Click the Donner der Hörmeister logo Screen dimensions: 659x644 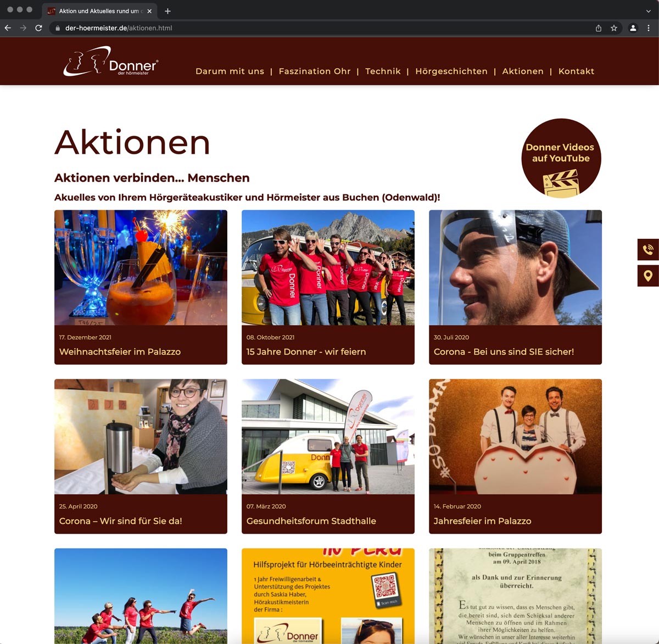click(111, 61)
